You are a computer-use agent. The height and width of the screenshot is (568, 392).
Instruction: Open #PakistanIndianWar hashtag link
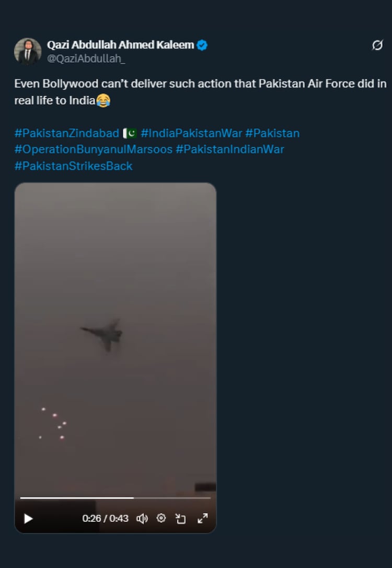tap(230, 150)
